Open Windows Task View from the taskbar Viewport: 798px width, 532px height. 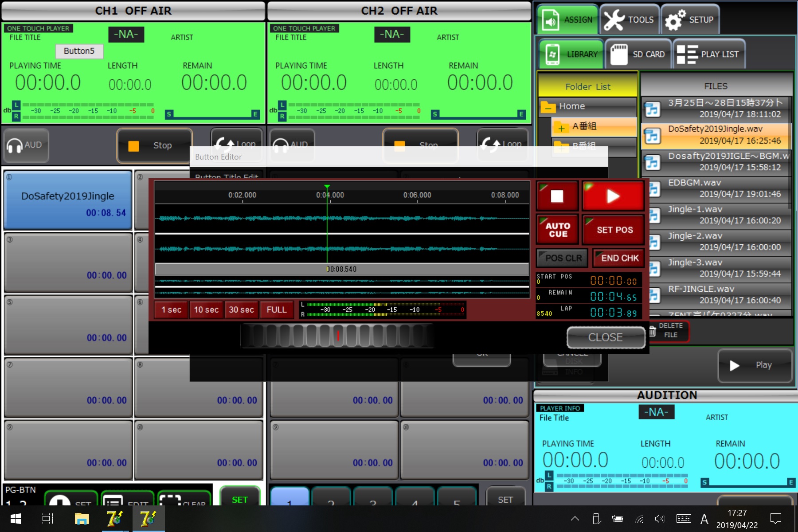47,519
